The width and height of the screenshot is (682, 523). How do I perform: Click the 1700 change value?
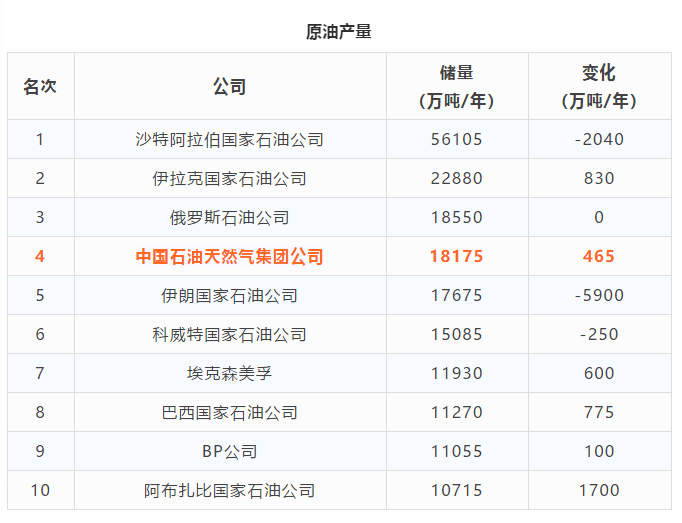tap(599, 491)
